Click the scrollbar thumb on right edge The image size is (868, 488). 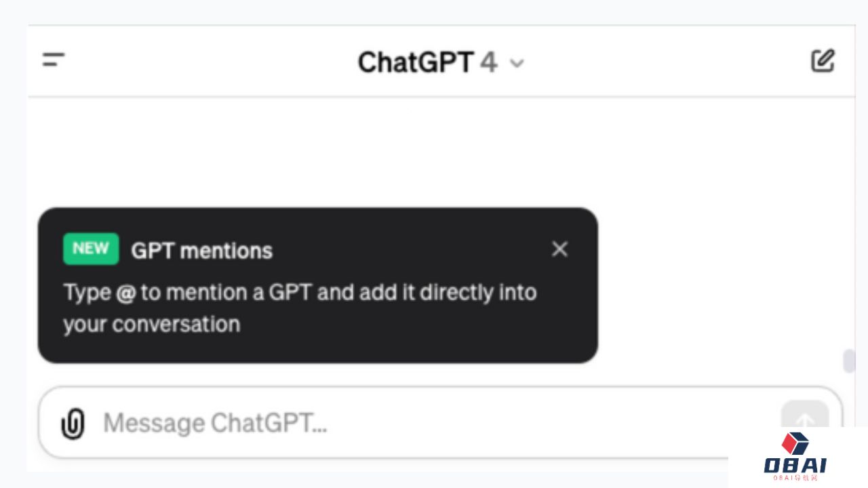pyautogui.click(x=848, y=361)
